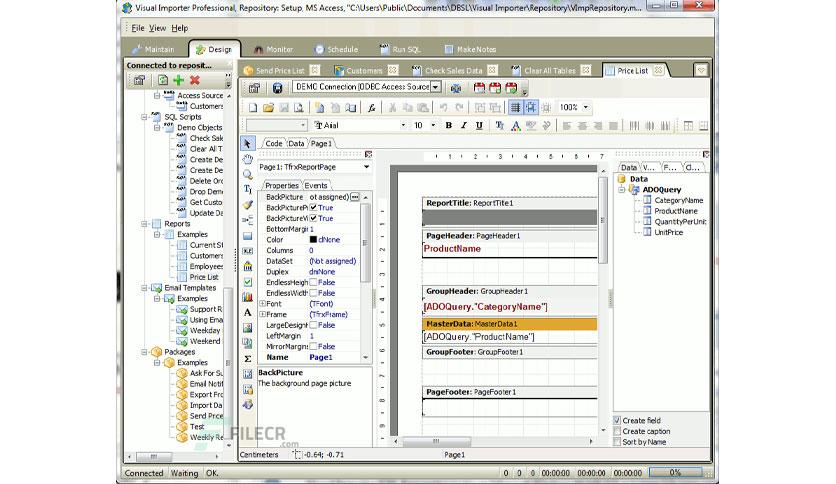Switch to the Code tab

click(x=274, y=143)
